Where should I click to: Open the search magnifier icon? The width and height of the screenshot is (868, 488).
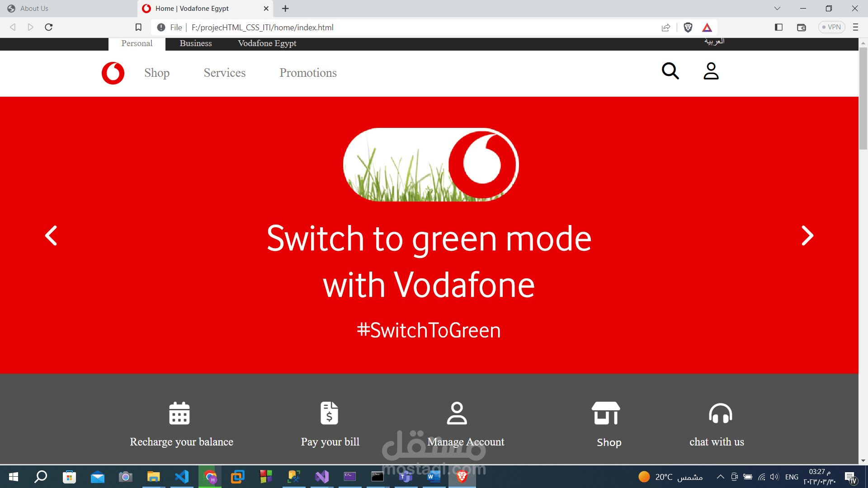670,71
